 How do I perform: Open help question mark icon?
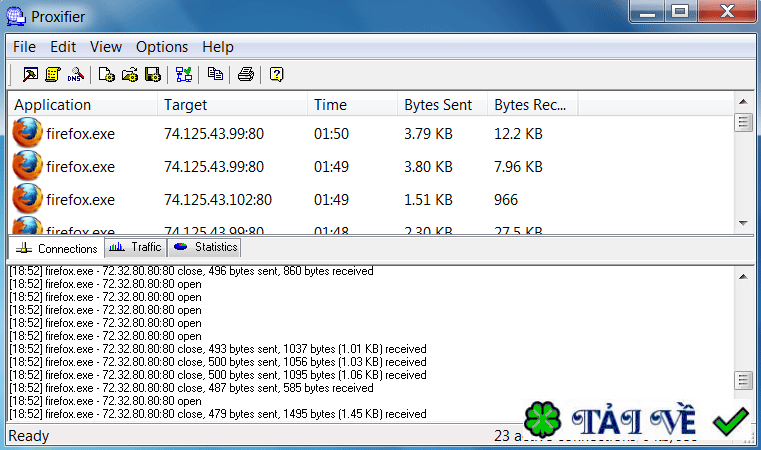[x=276, y=74]
